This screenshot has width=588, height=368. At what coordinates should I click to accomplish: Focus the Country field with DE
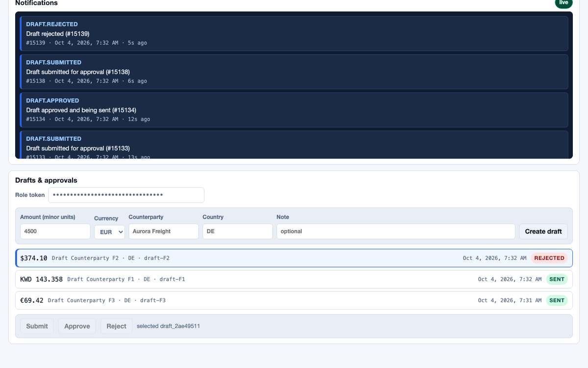click(x=238, y=231)
